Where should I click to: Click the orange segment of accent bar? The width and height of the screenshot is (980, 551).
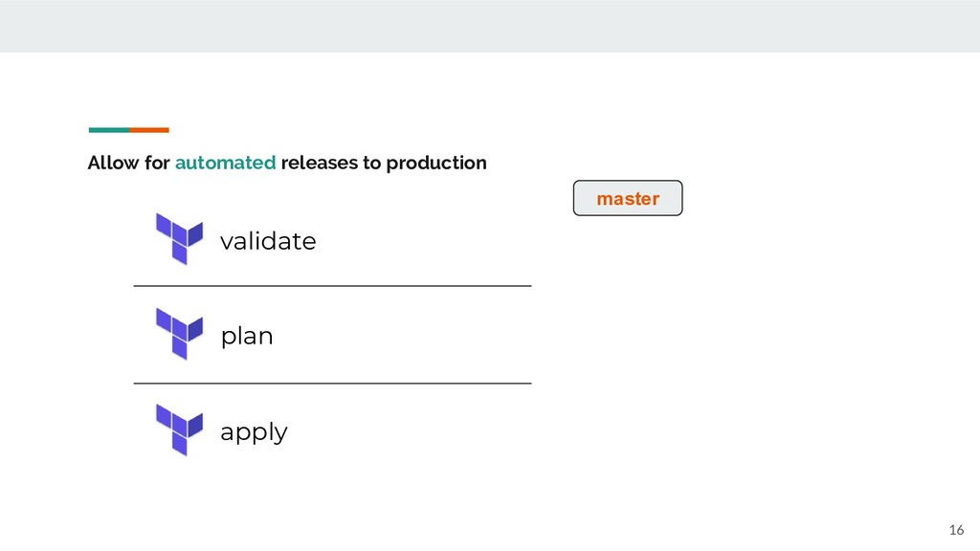click(149, 130)
